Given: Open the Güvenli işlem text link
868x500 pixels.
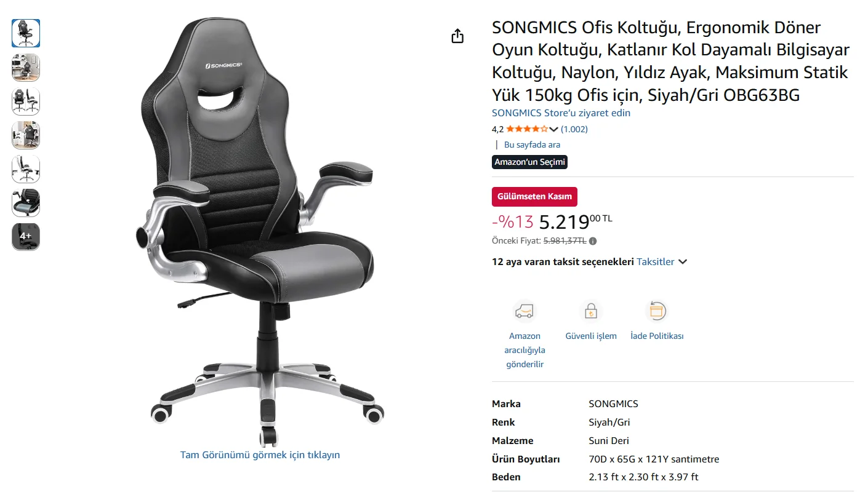Looking at the screenshot, I should tap(591, 336).
